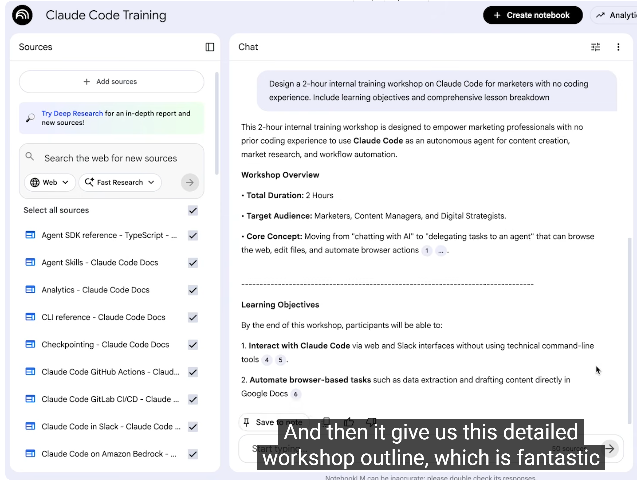The height and width of the screenshot is (487, 637).
Task: Collapse the Sources panel icon
Action: coord(210,47)
